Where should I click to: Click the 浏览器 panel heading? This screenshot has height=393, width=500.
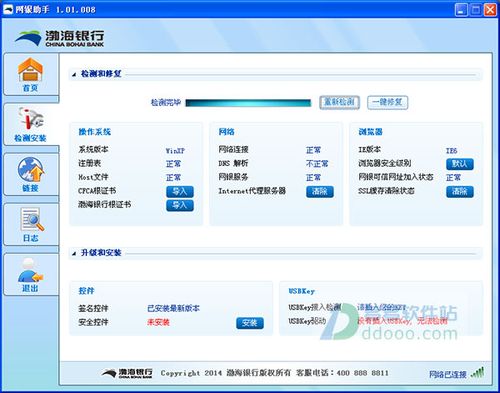370,132
